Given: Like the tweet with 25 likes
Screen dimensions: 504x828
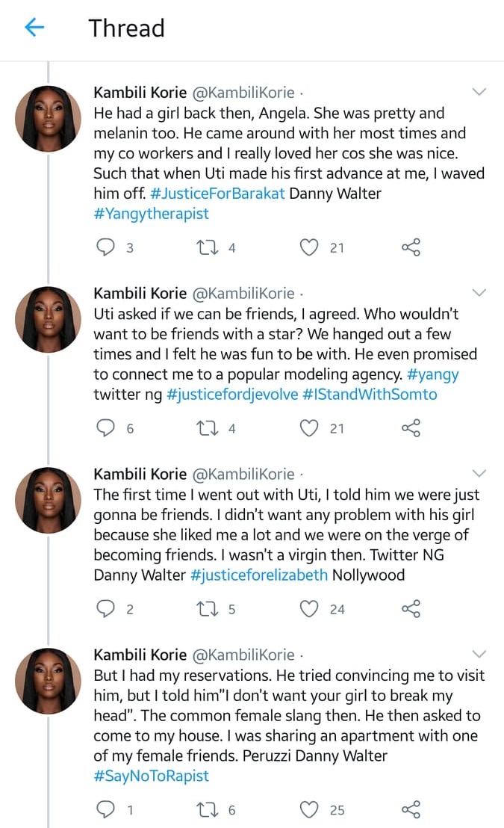Looking at the screenshot, I should [x=309, y=810].
